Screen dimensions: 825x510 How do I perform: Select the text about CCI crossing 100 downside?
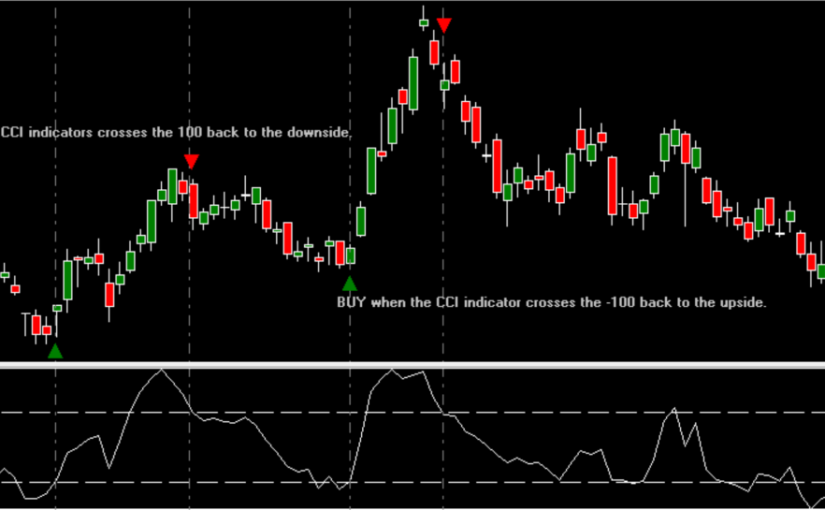point(176,132)
